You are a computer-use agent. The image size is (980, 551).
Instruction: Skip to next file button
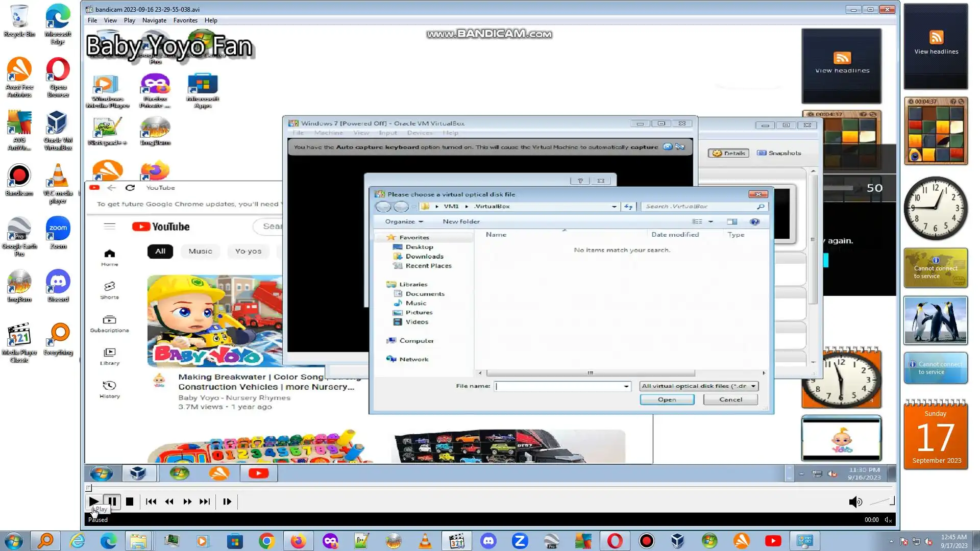pyautogui.click(x=205, y=502)
